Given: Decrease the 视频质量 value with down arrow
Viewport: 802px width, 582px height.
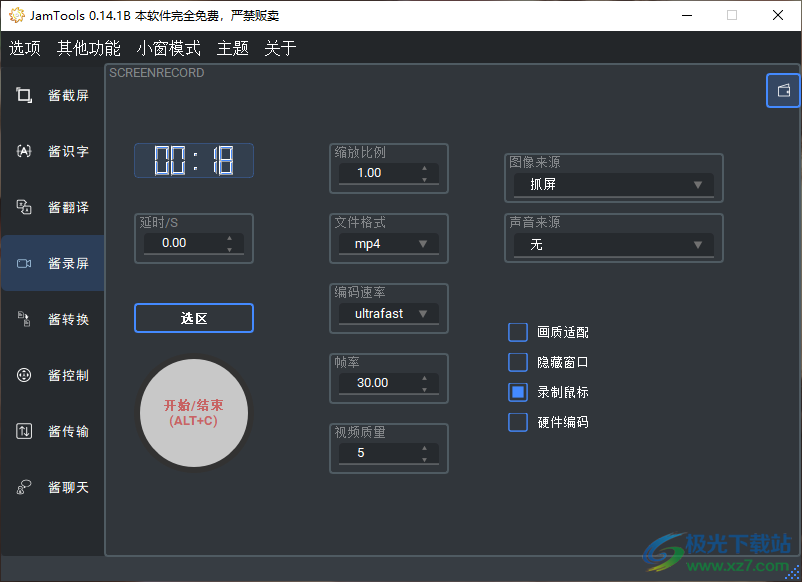Looking at the screenshot, I should (x=424, y=459).
